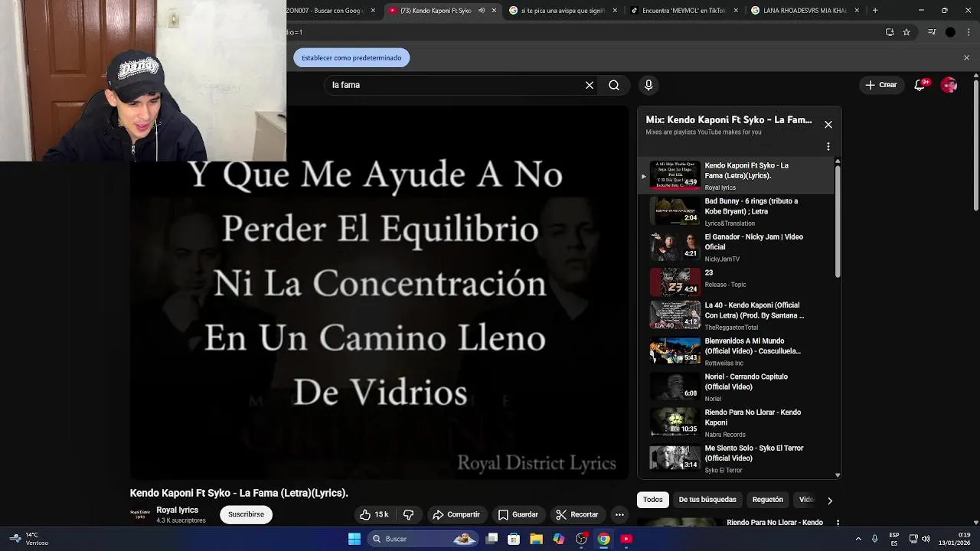Open Mix playlist options three-dot menu
The width and height of the screenshot is (980, 551).
click(x=828, y=146)
